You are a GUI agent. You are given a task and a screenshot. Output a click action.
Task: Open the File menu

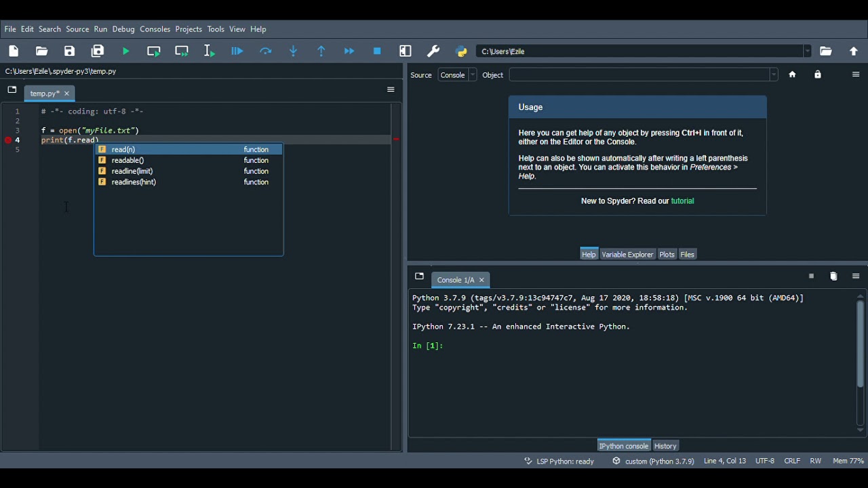pos(10,29)
